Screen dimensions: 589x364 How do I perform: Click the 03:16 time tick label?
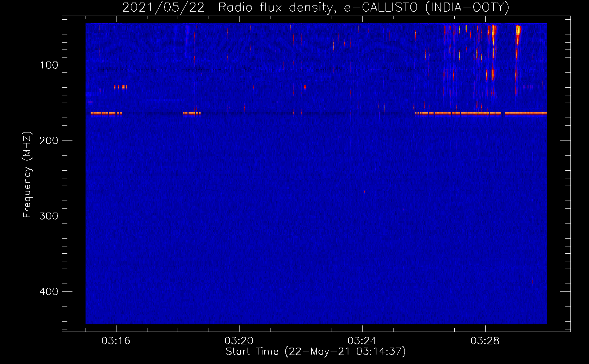click(x=116, y=341)
